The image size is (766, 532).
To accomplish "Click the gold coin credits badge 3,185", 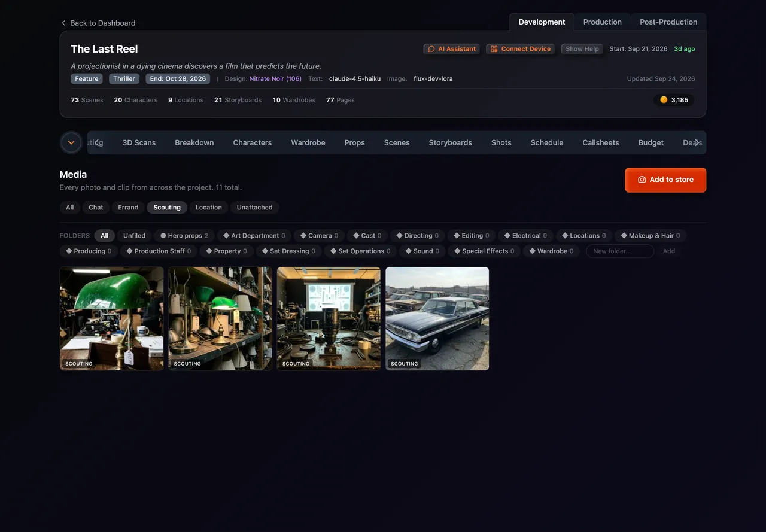I will pyautogui.click(x=674, y=100).
